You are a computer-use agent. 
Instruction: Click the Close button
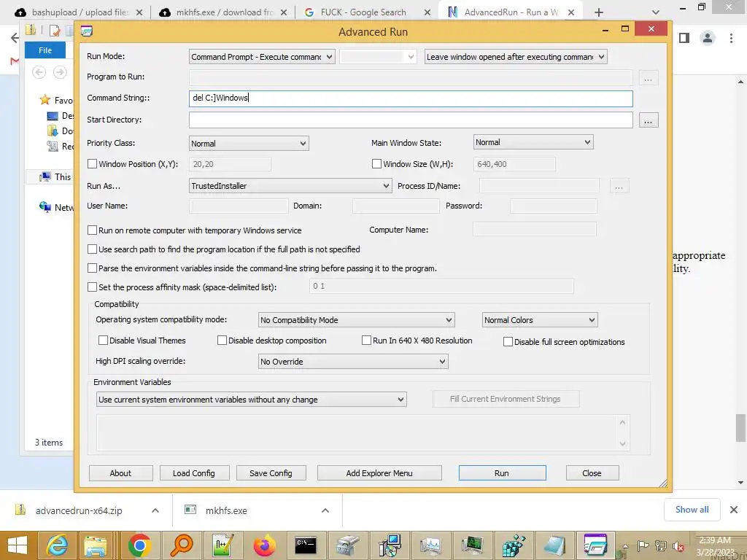click(x=592, y=472)
